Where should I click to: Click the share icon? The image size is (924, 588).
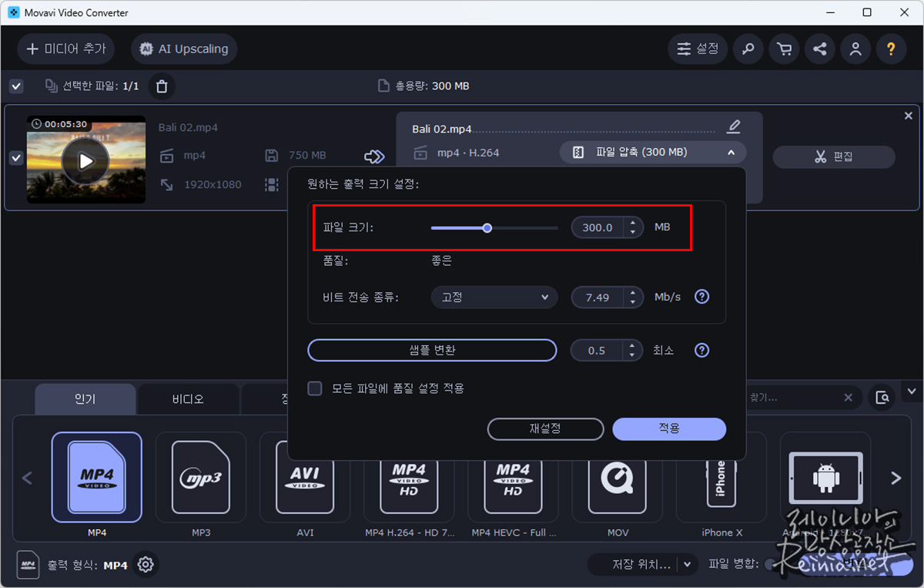coord(819,48)
